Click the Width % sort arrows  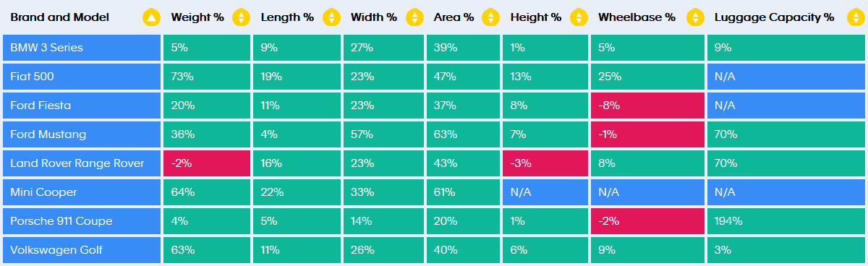click(414, 17)
